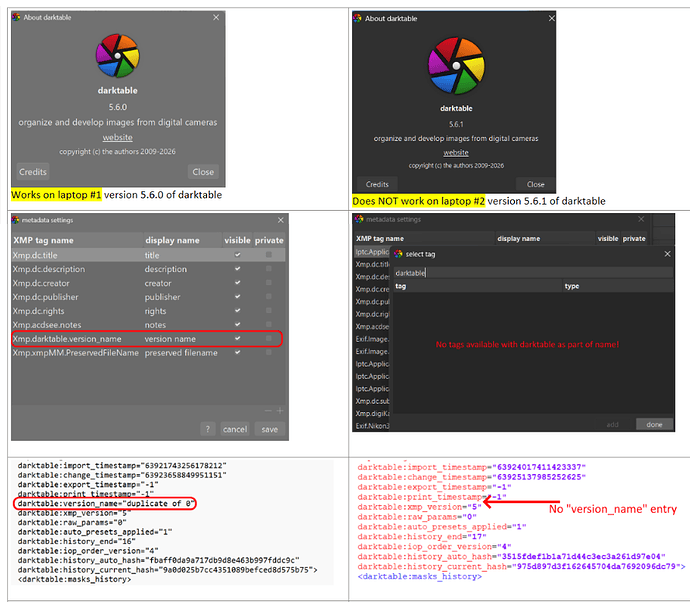Open website link in the 5.6.0 About dialog
This screenshot has height=602, width=690.
tap(117, 137)
